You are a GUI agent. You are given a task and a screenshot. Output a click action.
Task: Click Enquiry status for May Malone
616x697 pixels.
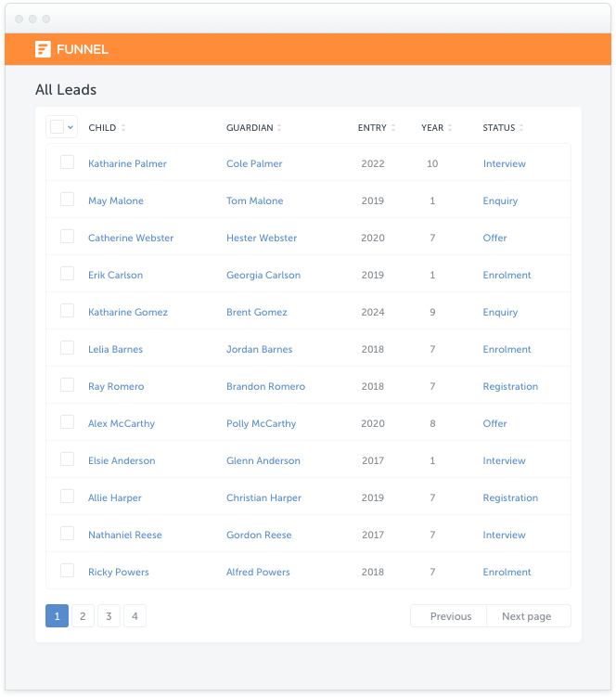pos(500,200)
